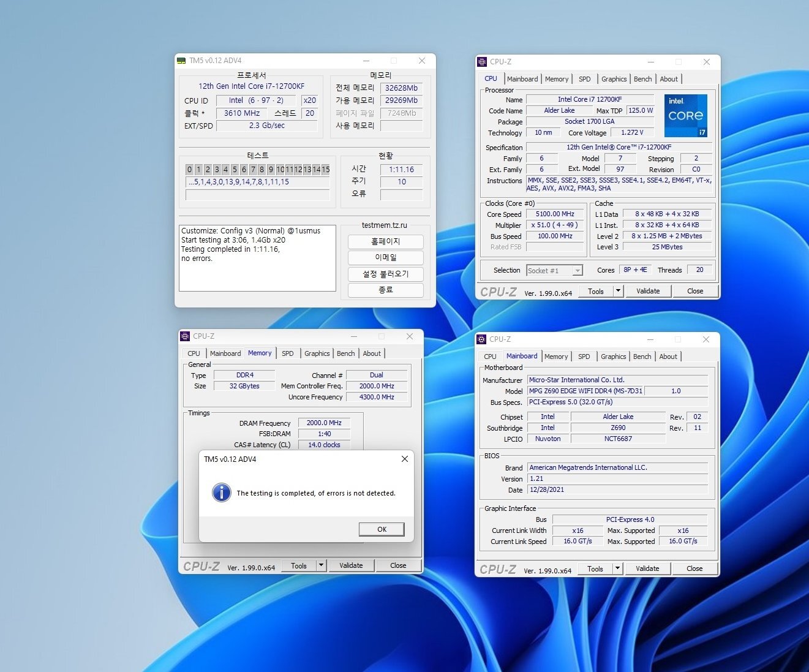This screenshot has height=672, width=809.
Task: Open the Tools dropdown arrow in the processor CPU-Z window
Action: pyautogui.click(x=619, y=291)
